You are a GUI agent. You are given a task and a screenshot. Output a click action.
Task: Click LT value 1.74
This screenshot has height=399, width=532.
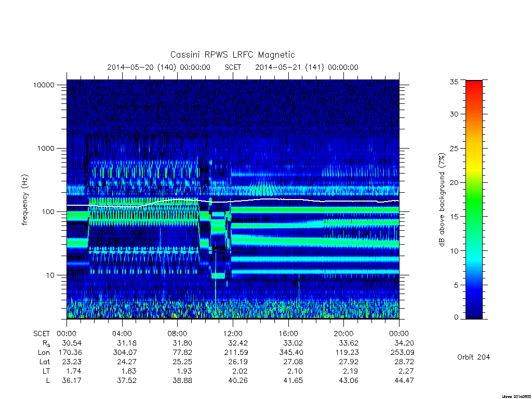(74, 371)
